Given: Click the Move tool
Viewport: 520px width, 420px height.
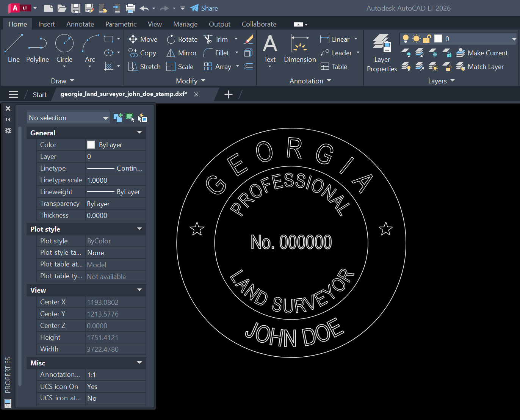Looking at the screenshot, I should pyautogui.click(x=143, y=39).
